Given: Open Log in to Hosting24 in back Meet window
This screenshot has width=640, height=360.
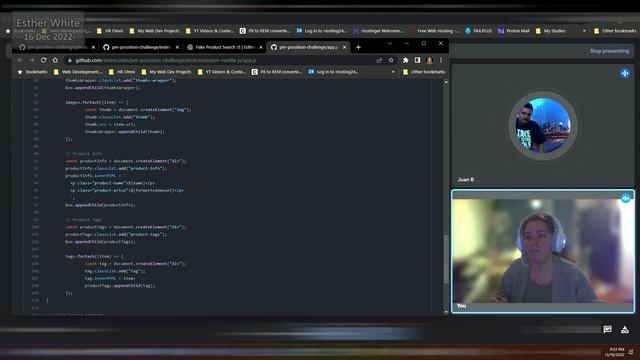Looking at the screenshot, I should click(x=321, y=31).
